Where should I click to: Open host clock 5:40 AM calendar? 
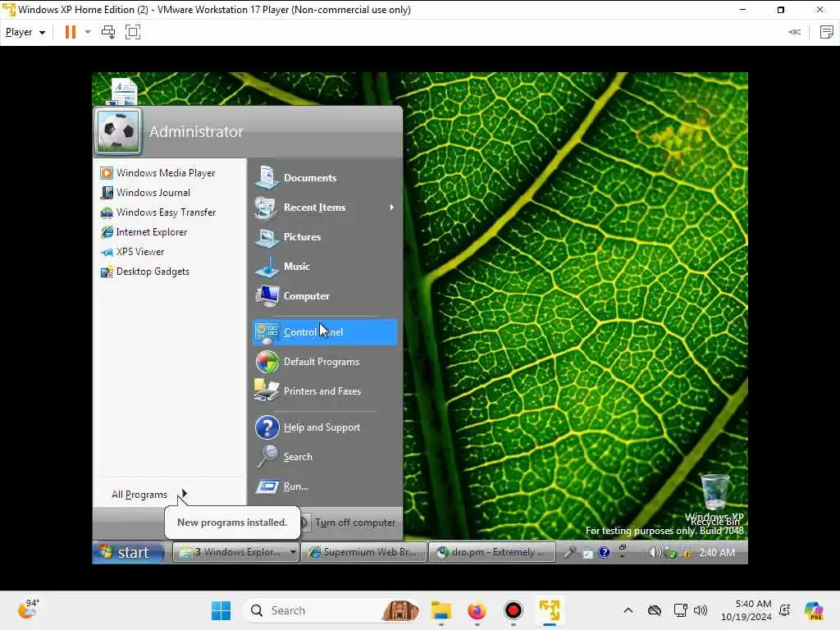(746, 610)
